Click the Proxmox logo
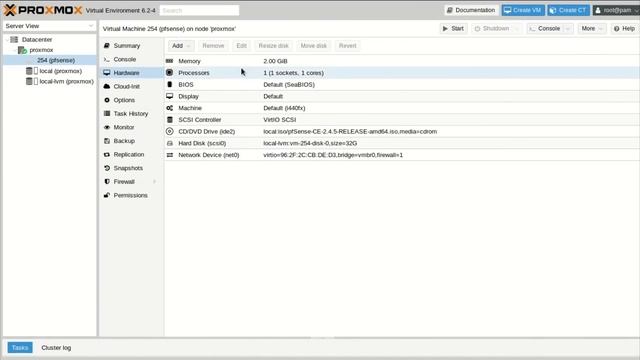Viewport: 640px width, 360px height. coord(43,10)
